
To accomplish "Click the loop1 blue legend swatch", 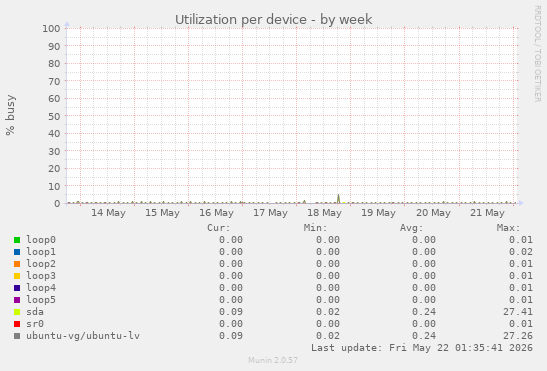I will pyautogui.click(x=17, y=252).
